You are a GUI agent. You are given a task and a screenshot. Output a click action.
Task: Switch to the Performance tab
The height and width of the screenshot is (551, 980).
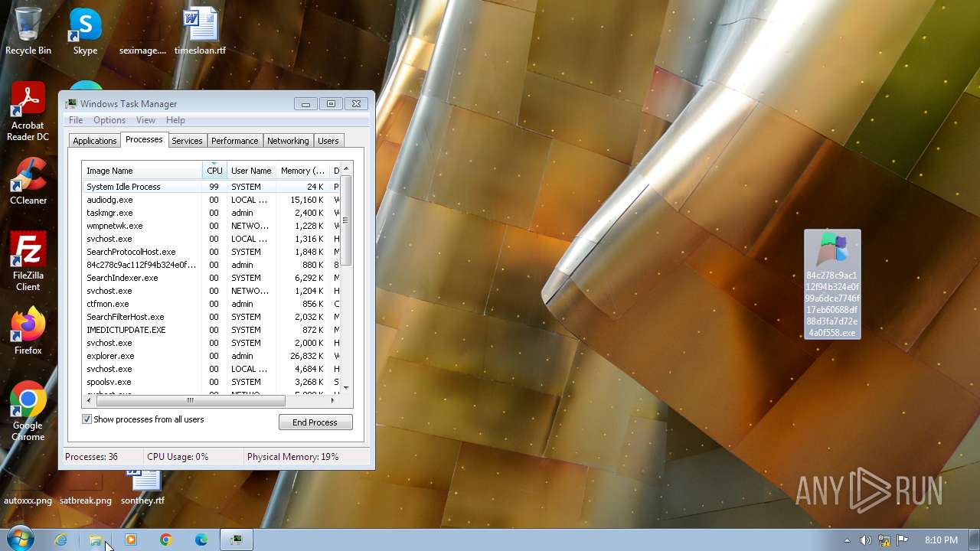(x=235, y=141)
